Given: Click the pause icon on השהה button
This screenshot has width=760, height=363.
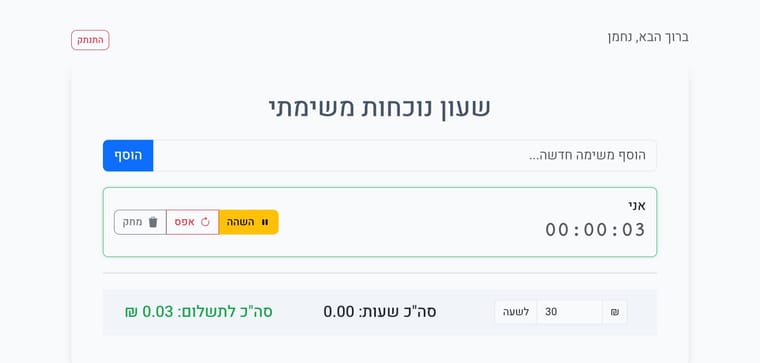Looking at the screenshot, I should [265, 222].
